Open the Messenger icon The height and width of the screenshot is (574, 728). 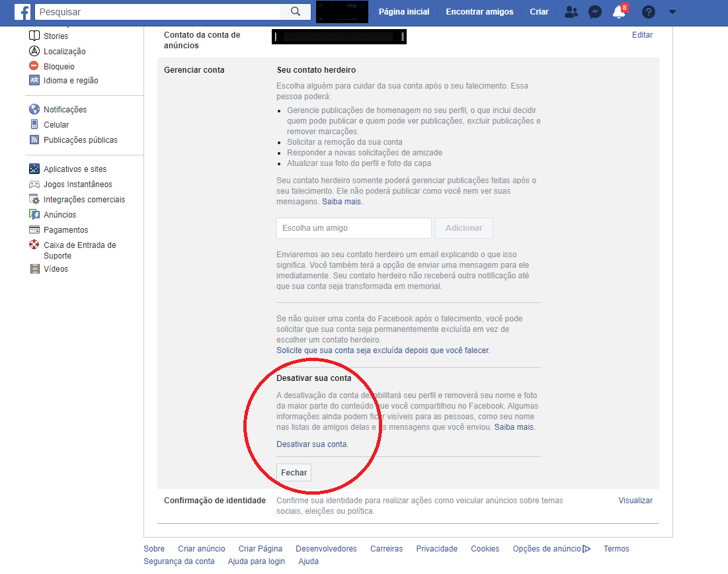click(x=595, y=12)
